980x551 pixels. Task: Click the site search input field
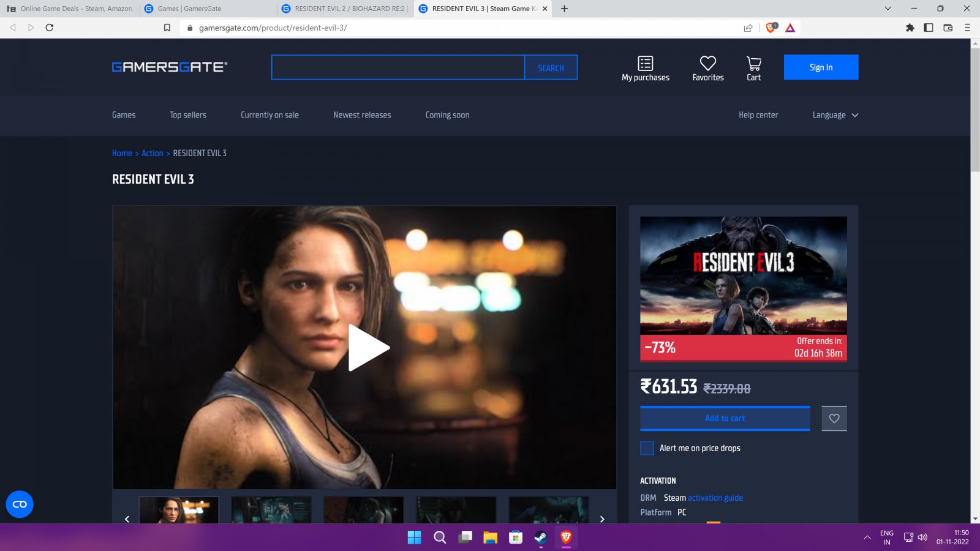coord(398,67)
